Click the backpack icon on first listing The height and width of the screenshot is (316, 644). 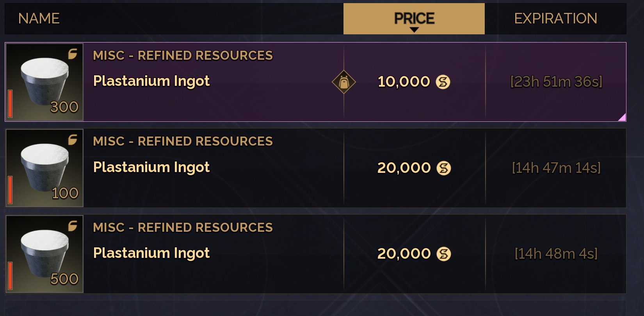[x=343, y=82]
